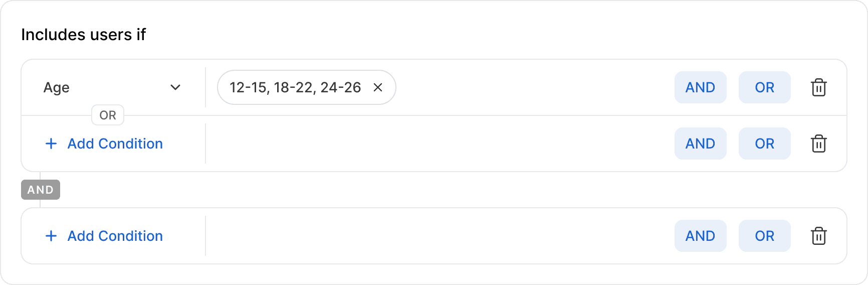The image size is (868, 285).
Task: Click Add Condition link in the bottom group
Action: [x=115, y=236]
